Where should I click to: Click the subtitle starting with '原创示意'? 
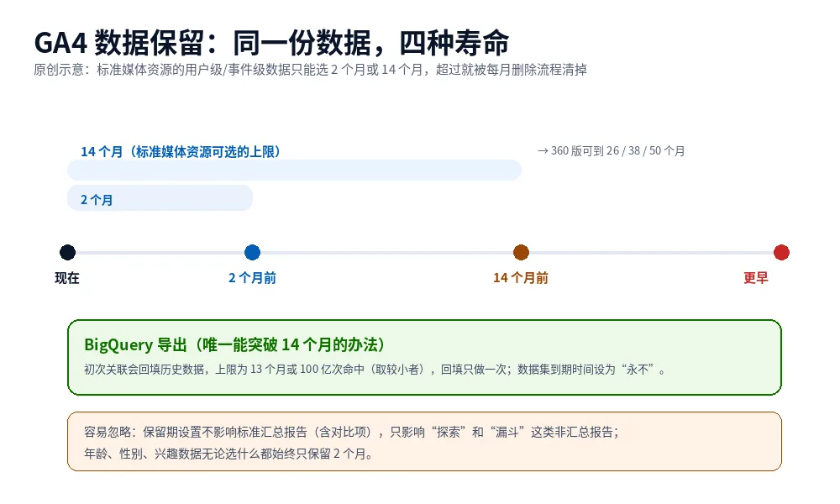[310, 70]
